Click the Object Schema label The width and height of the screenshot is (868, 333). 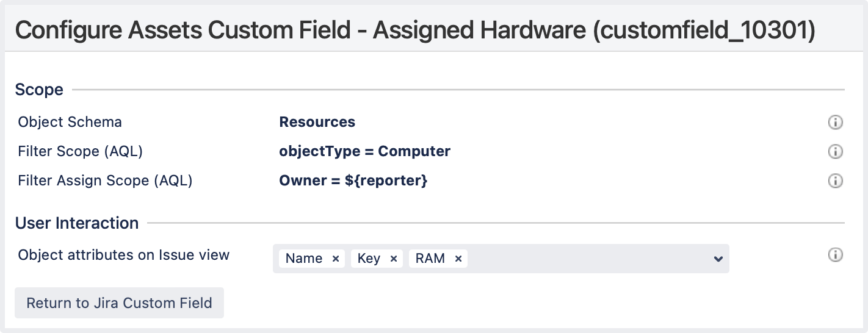pyautogui.click(x=70, y=122)
